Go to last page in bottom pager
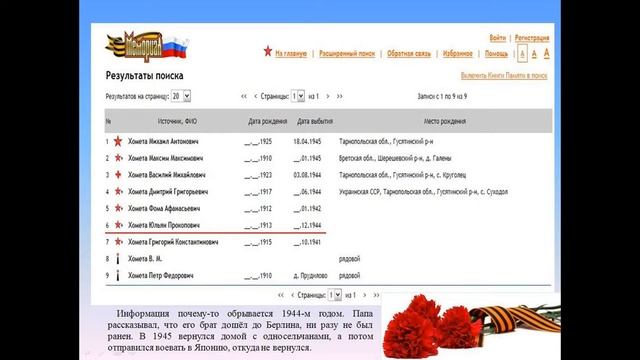The width and height of the screenshot is (640, 360). point(376,295)
